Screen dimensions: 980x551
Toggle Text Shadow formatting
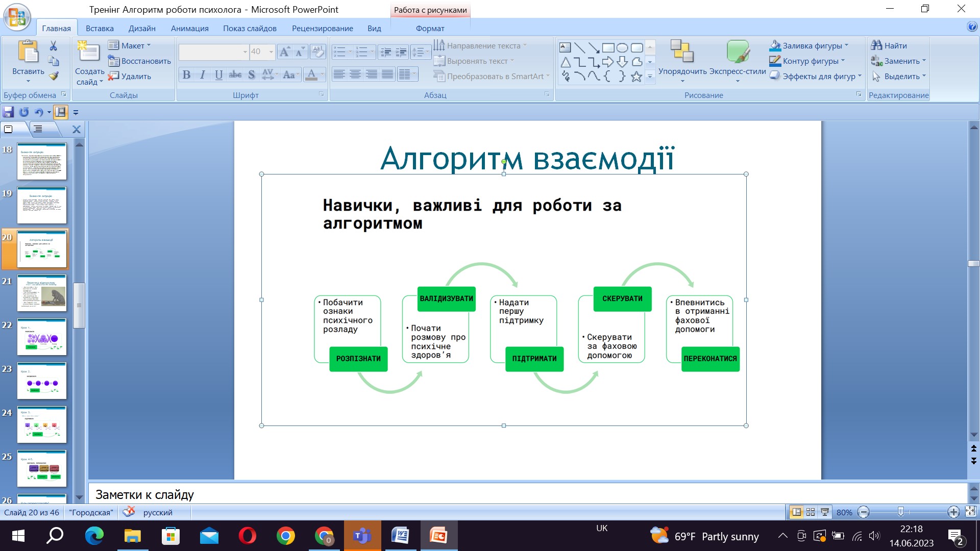tap(252, 75)
